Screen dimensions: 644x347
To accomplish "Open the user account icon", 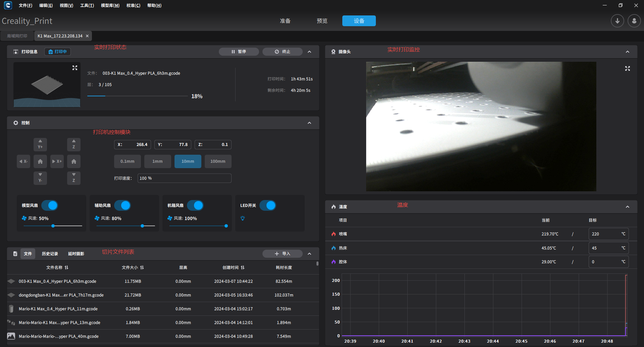I will 634,21.
